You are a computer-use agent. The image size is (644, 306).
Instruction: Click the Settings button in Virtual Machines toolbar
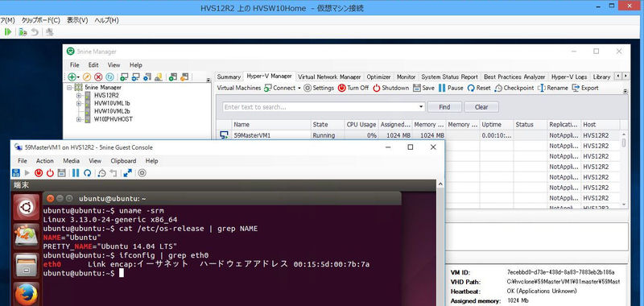tap(319, 88)
